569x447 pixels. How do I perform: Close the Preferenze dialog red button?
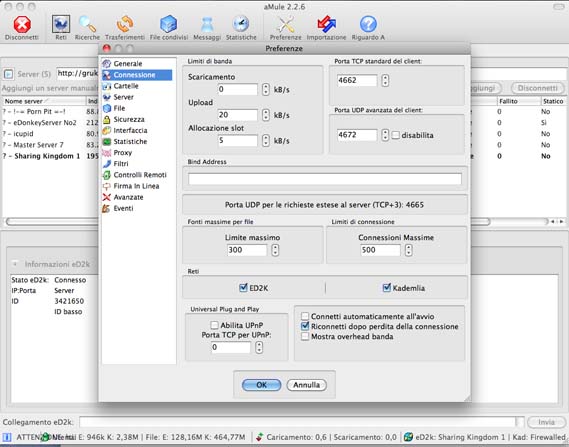(x=107, y=48)
